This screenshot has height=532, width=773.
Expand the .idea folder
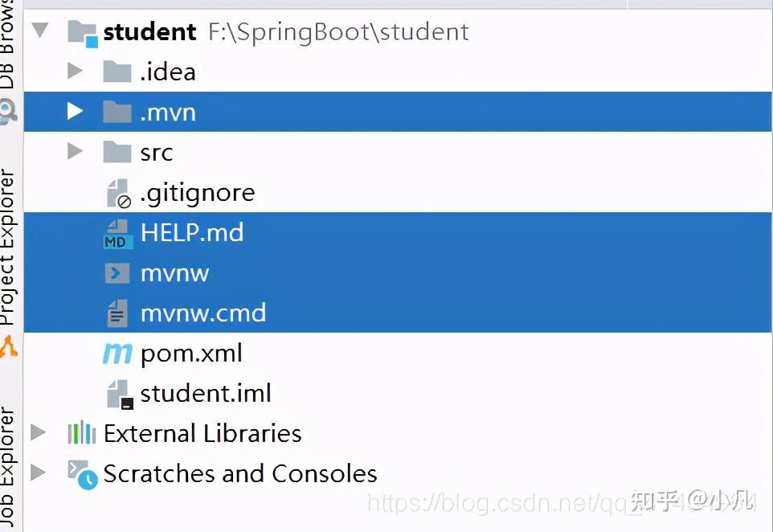tap(75, 72)
